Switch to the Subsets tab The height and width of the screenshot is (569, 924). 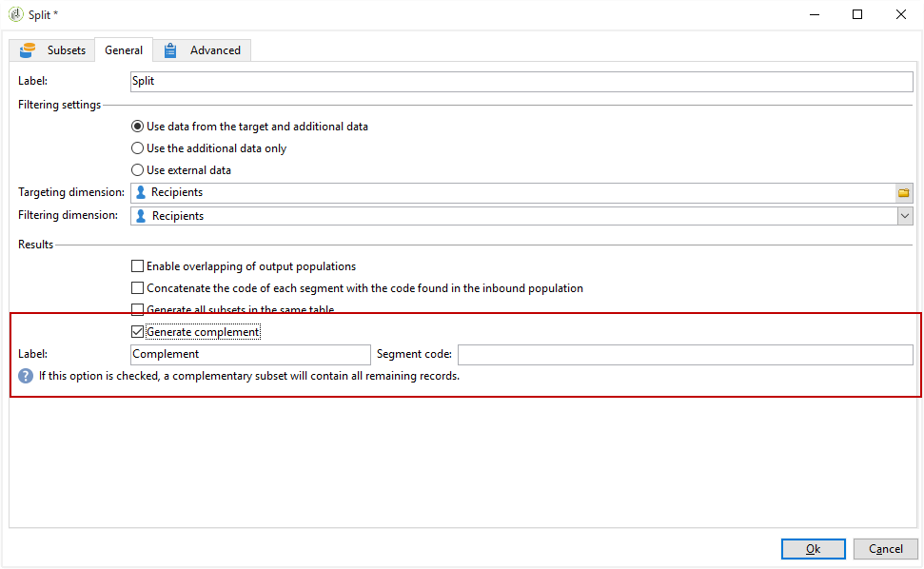click(x=52, y=50)
